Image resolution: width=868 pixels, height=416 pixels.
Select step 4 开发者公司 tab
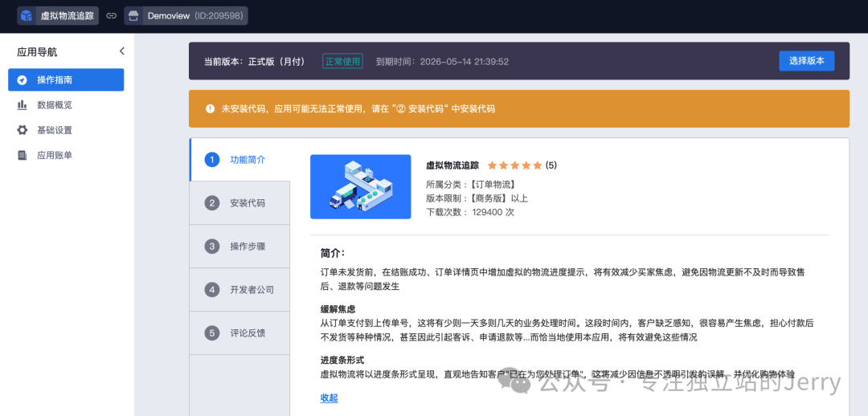coord(240,289)
